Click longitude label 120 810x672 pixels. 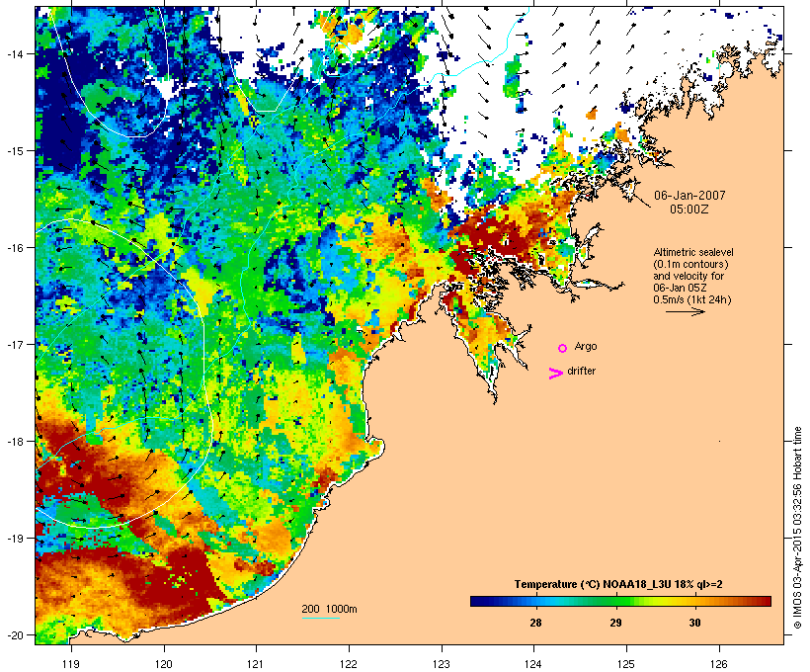coord(164,664)
